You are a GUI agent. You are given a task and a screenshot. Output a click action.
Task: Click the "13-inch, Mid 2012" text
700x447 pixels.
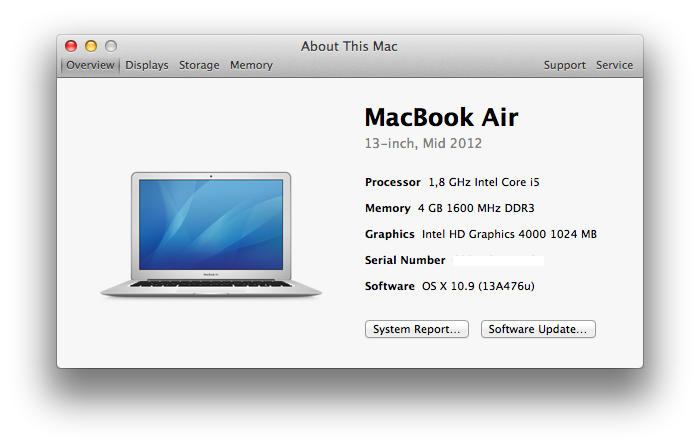coord(423,143)
